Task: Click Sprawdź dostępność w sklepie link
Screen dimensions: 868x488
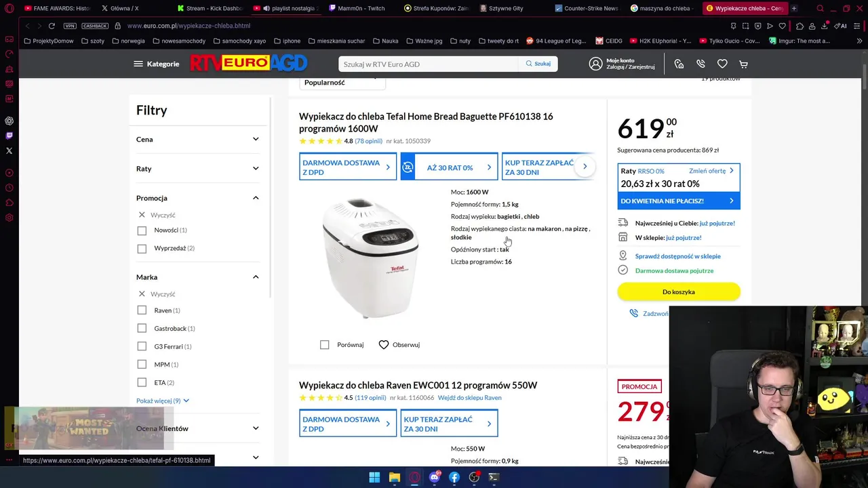Action: [x=677, y=256]
